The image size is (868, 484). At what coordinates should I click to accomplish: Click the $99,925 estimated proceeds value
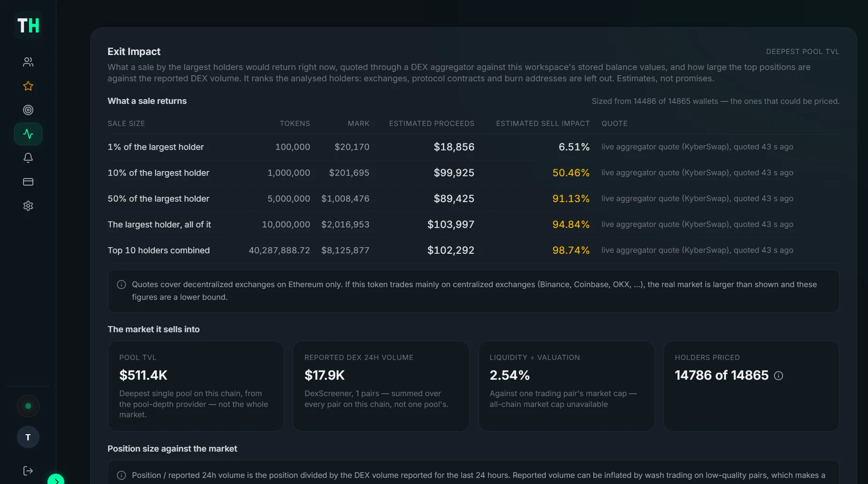pos(454,173)
